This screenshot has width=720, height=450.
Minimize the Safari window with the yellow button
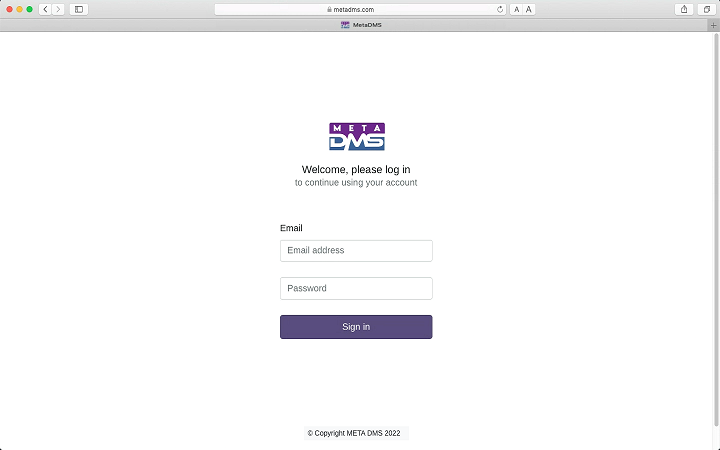[19, 9]
